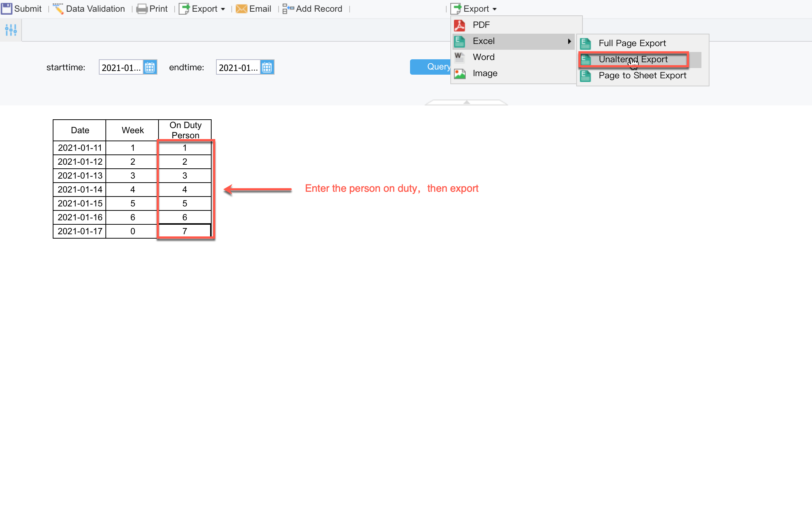Open the starttime calendar picker

click(150, 67)
